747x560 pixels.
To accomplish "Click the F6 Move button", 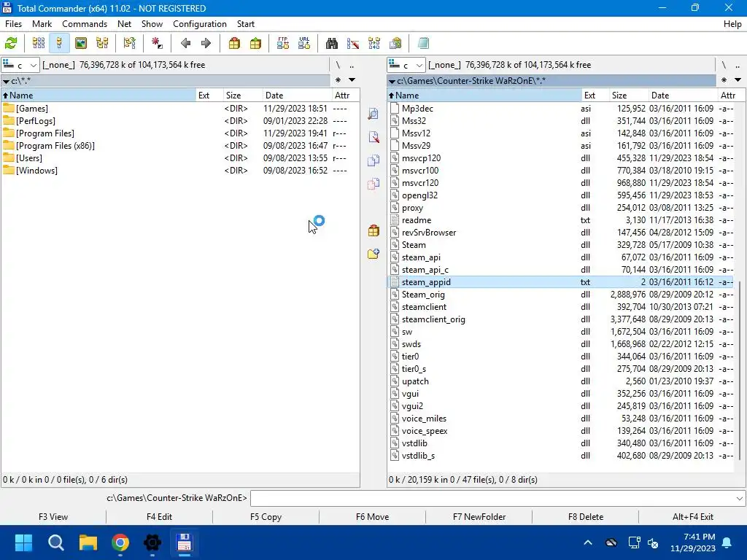I will pos(373,517).
